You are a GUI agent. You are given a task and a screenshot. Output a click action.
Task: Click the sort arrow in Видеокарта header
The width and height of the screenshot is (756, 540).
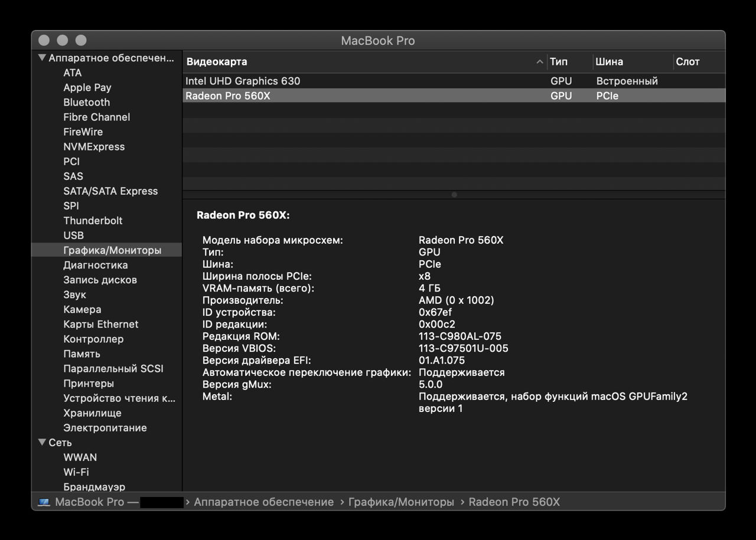(539, 61)
